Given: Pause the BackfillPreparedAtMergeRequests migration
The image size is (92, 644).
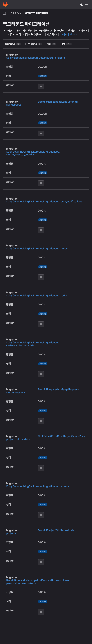Looking at the screenshot, I should point(41,421).
